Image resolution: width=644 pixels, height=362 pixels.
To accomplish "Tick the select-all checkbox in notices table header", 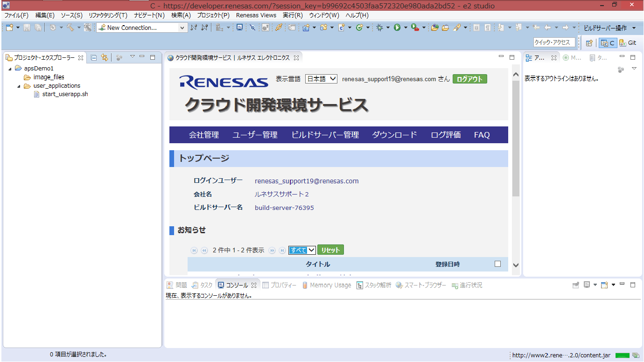I will tap(497, 264).
